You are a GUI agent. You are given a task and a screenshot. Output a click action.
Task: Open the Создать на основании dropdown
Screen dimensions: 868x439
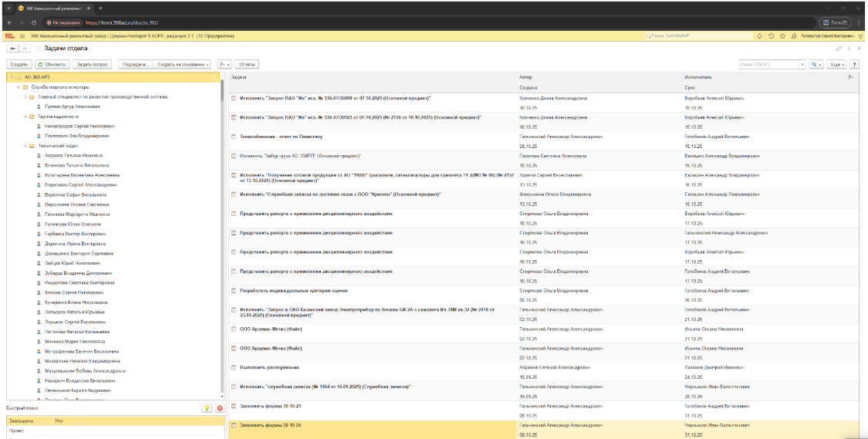coord(183,64)
